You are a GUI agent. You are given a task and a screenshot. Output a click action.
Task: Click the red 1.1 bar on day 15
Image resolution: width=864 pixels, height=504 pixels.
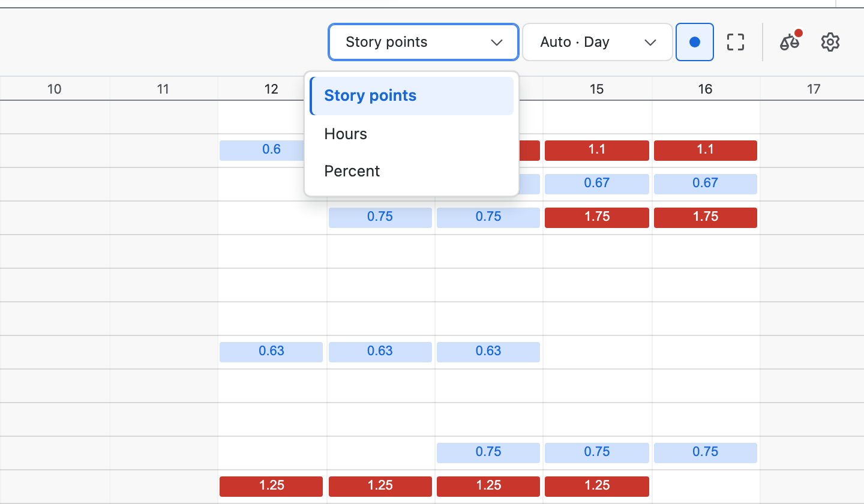[597, 150]
